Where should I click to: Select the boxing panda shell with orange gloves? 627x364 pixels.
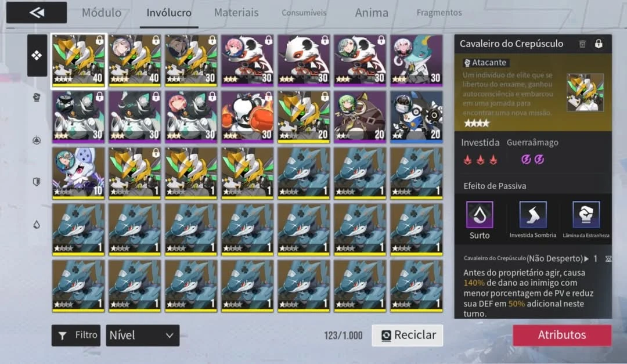[x=247, y=117]
